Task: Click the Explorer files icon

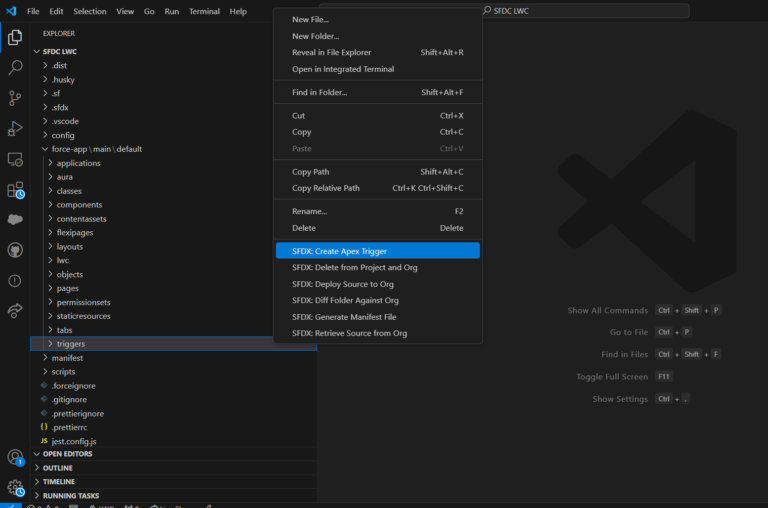Action: (15, 37)
